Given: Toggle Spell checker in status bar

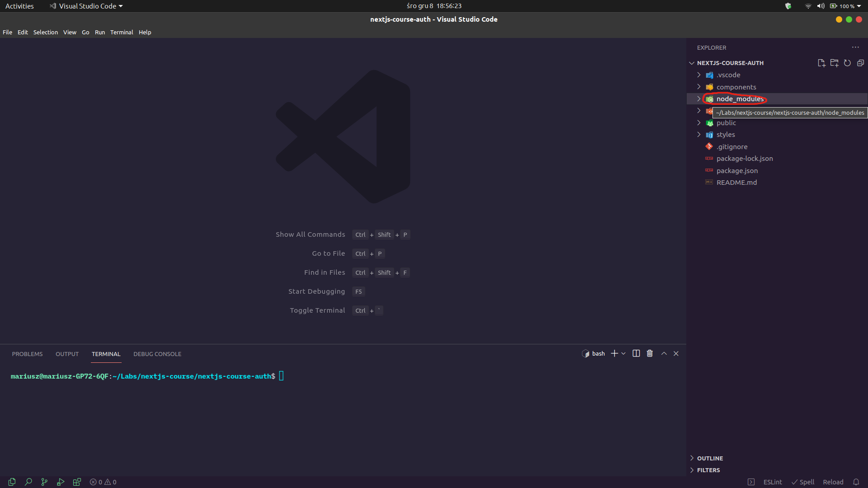Looking at the screenshot, I should pyautogui.click(x=803, y=482).
